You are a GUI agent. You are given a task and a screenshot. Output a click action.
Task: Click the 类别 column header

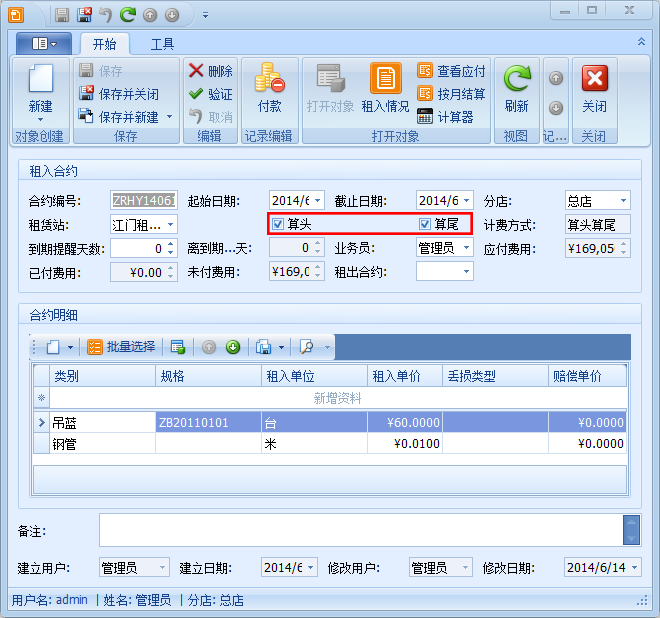pos(103,376)
